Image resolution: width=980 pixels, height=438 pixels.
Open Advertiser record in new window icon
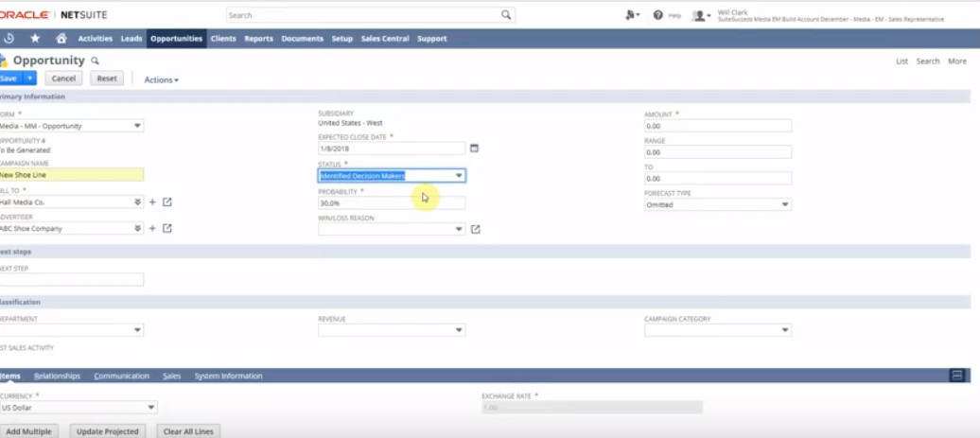pyautogui.click(x=167, y=228)
